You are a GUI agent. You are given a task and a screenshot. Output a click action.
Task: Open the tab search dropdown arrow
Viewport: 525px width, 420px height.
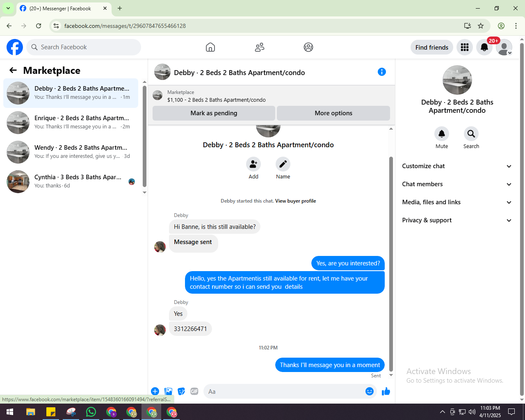8,8
